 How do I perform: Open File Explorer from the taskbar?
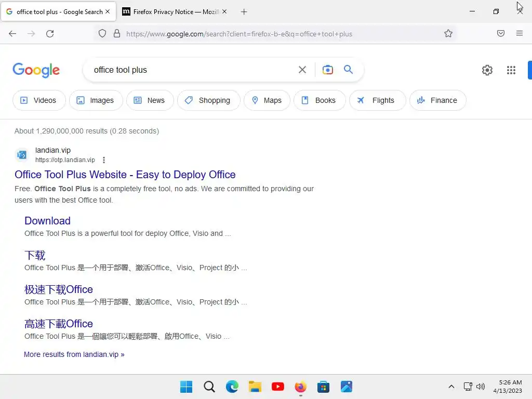tap(255, 387)
